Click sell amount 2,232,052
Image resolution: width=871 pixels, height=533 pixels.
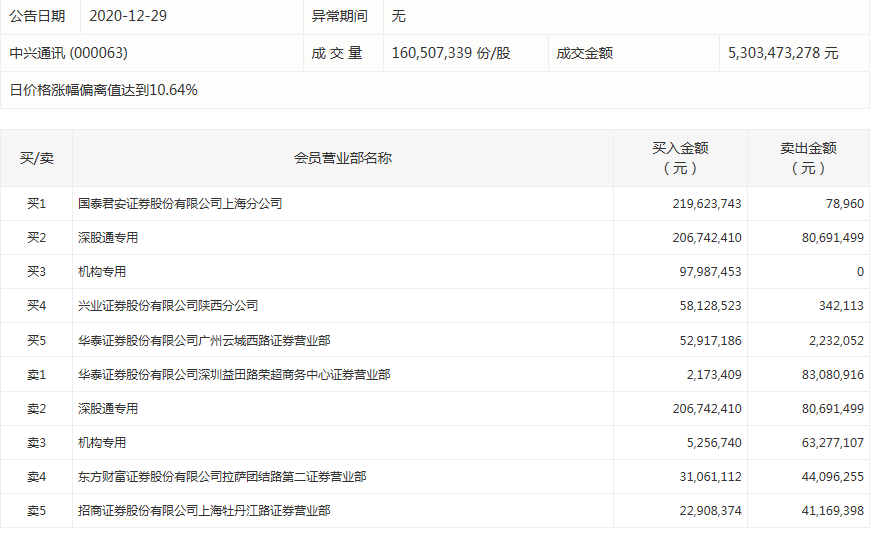point(837,340)
